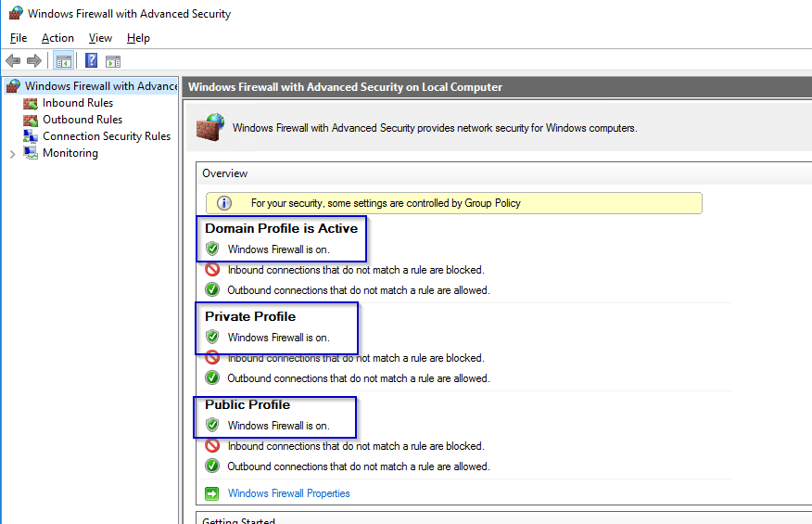Viewport: 812px width, 524px height.
Task: Click the info icon in Group Policy notice
Action: [x=224, y=203]
